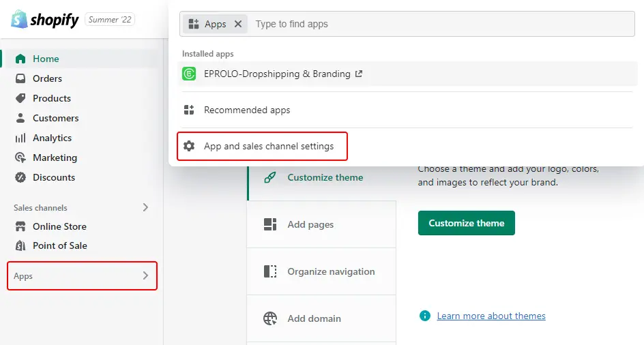Screen dimensions: 644x345
Task: Select the Organize navigation setup step
Action: tap(321, 271)
